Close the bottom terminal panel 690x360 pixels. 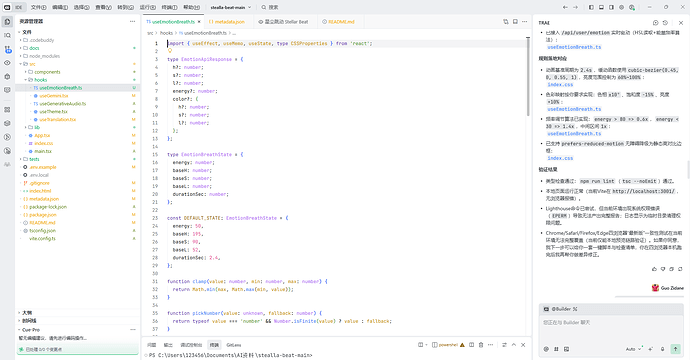523,345
